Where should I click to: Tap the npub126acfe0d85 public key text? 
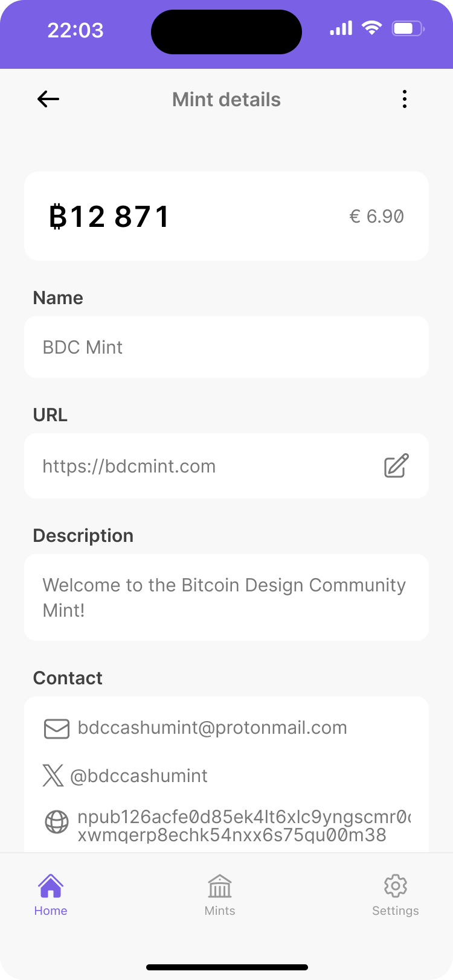(242, 826)
